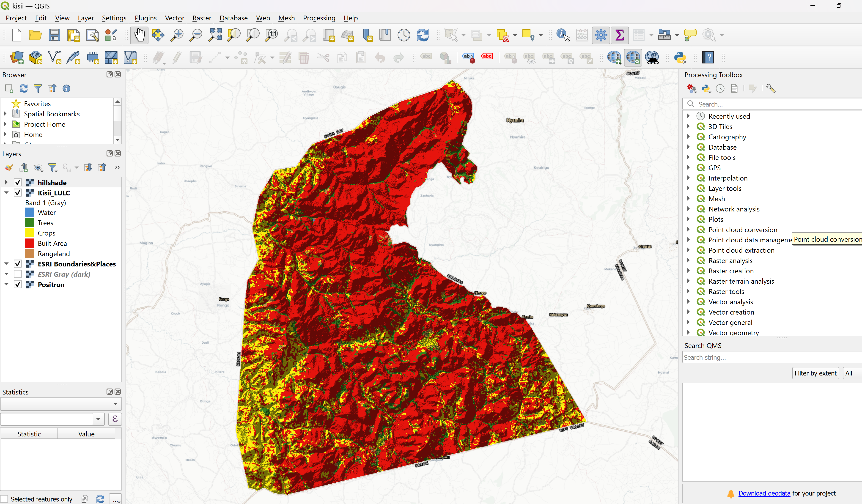This screenshot has height=504, width=862.
Task: Toggle visibility of Kisii_LULC layer
Action: click(18, 193)
